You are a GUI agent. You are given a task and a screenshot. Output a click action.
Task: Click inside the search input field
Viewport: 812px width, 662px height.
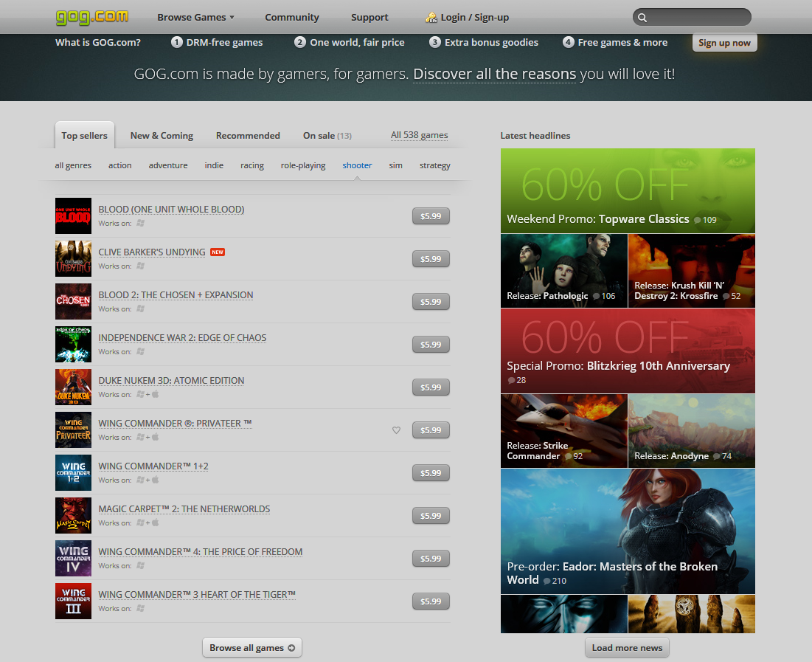pos(697,18)
